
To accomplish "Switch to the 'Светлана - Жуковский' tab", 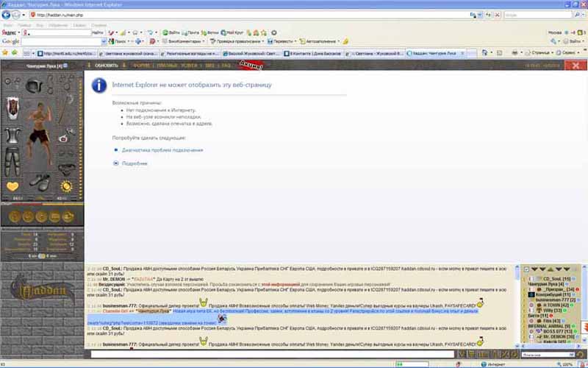I will coord(375,53).
